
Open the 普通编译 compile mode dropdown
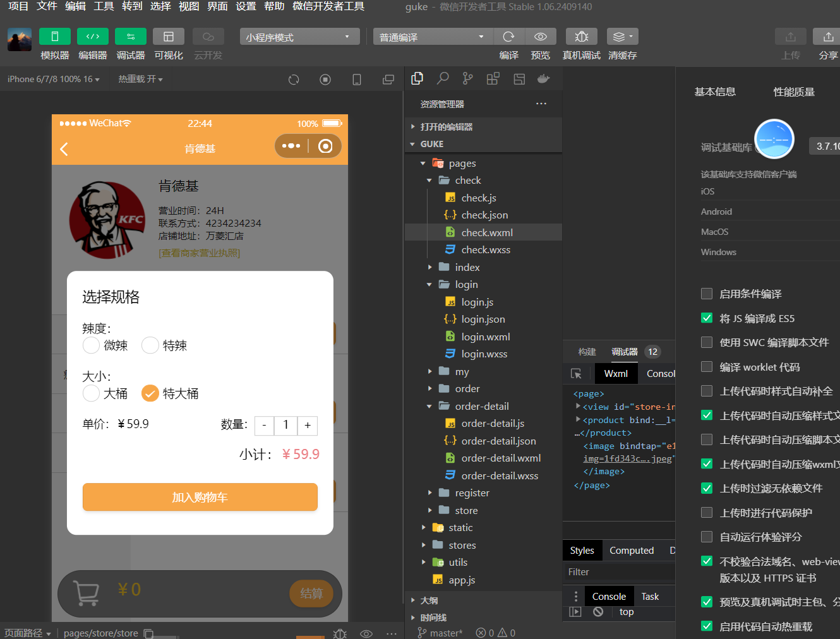click(433, 37)
